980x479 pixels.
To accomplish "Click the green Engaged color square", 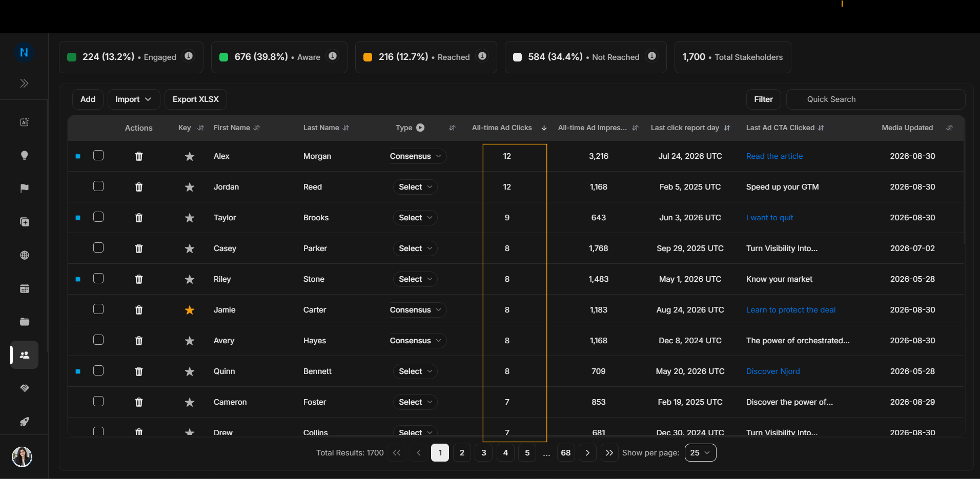I will coord(72,57).
